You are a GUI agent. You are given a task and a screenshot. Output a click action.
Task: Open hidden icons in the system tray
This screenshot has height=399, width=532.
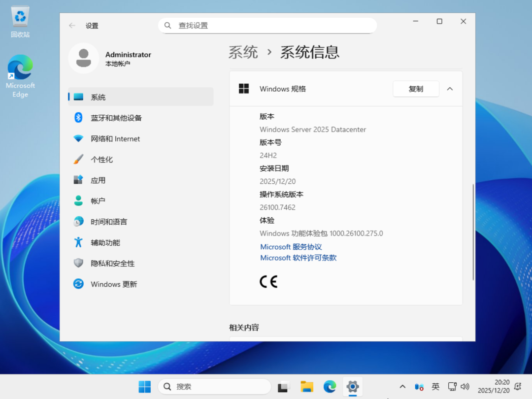pos(402,387)
